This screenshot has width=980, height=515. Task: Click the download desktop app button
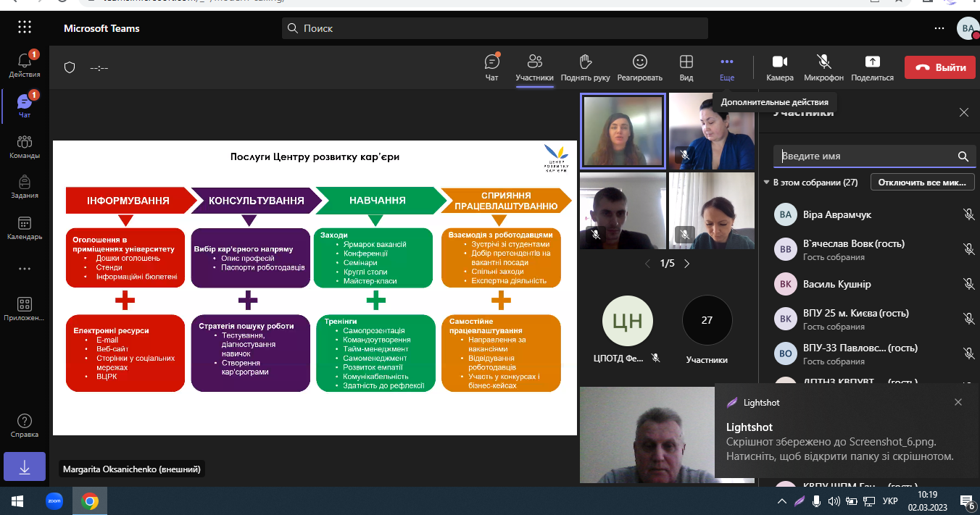pyautogui.click(x=25, y=467)
